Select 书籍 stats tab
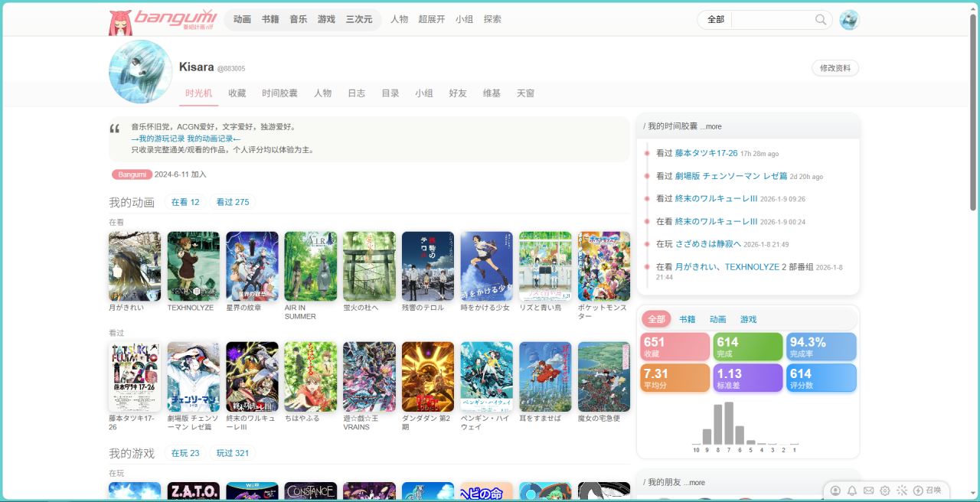 click(x=688, y=319)
